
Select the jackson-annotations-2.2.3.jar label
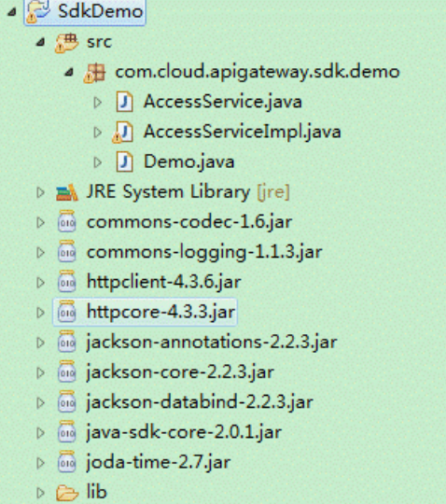point(212,343)
